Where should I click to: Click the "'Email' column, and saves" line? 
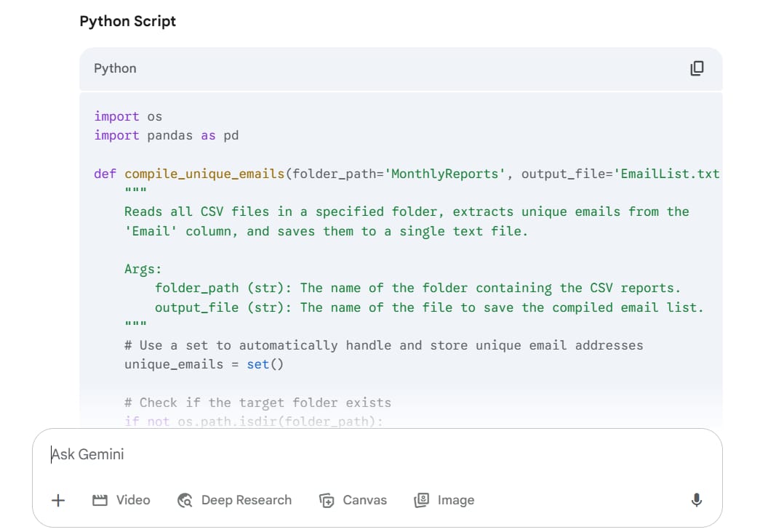tap(326, 231)
